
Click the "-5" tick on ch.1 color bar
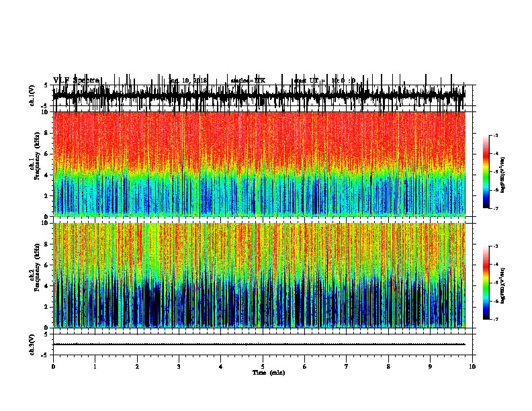point(495,172)
